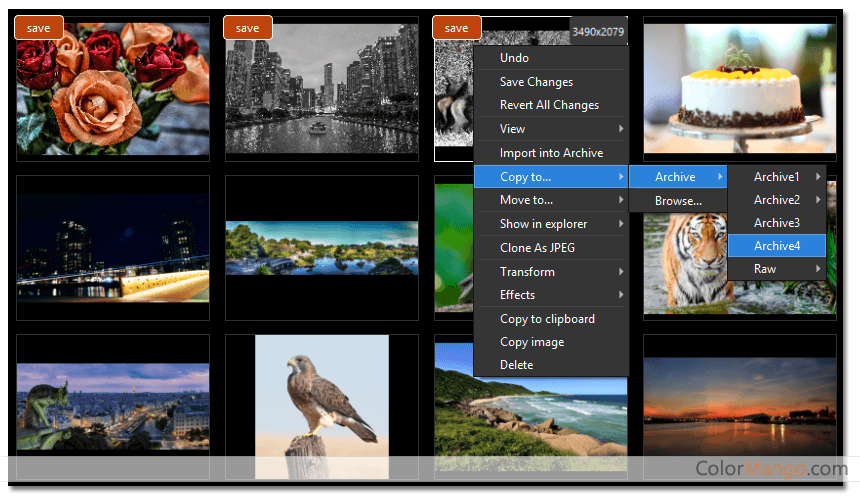Open the Effects submenu
The height and width of the screenshot is (499, 860).
(551, 295)
